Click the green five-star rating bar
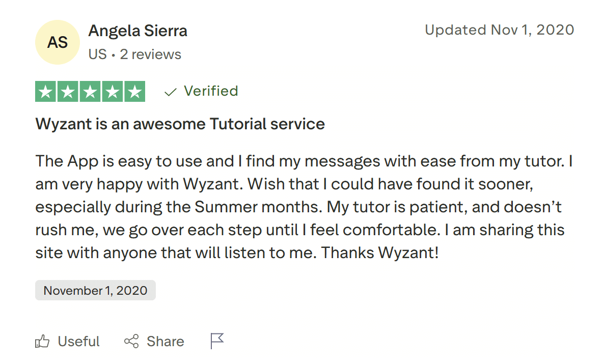 tap(90, 91)
